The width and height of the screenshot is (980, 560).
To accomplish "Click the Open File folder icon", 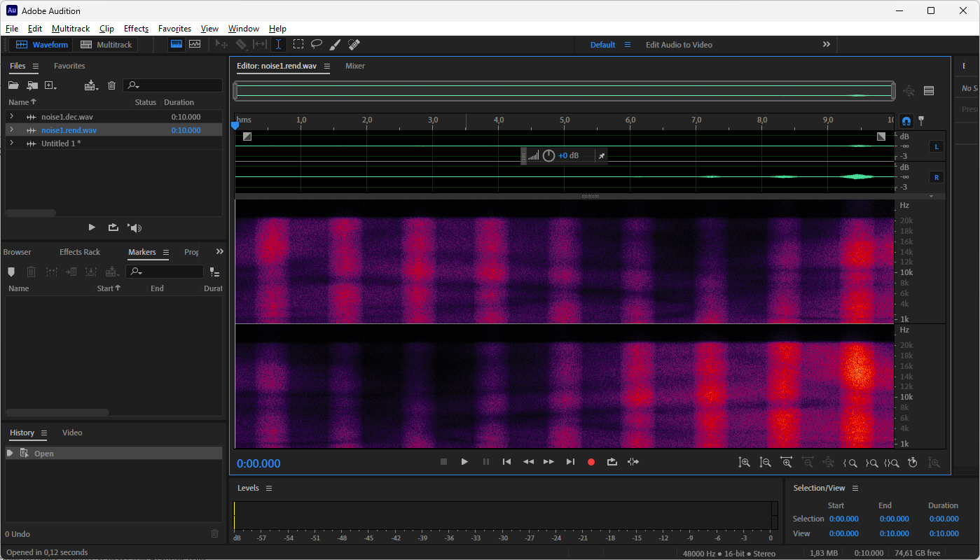I will [13, 85].
